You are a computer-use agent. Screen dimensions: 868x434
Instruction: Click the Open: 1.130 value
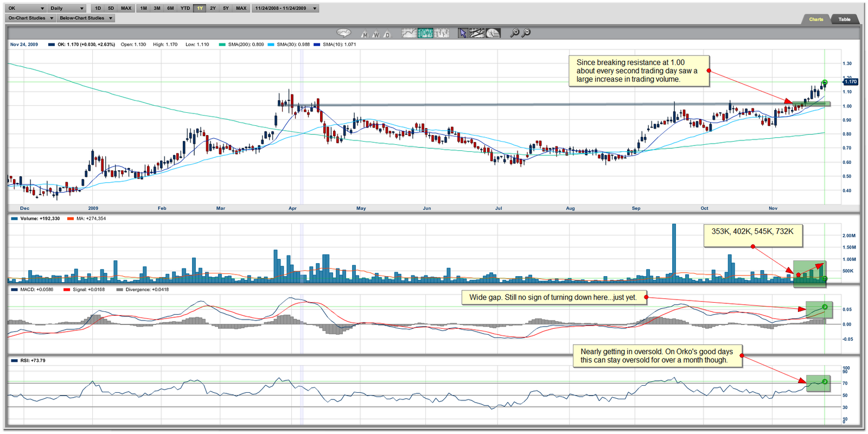[133, 44]
